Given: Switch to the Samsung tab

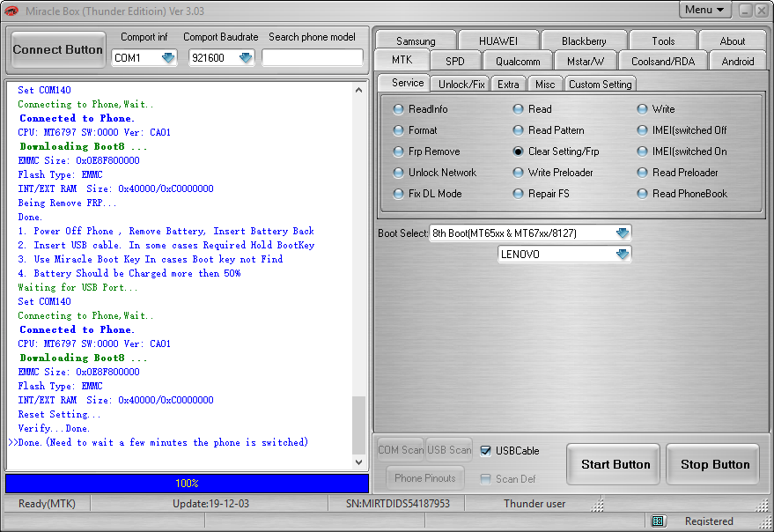Looking at the screenshot, I should point(416,41).
